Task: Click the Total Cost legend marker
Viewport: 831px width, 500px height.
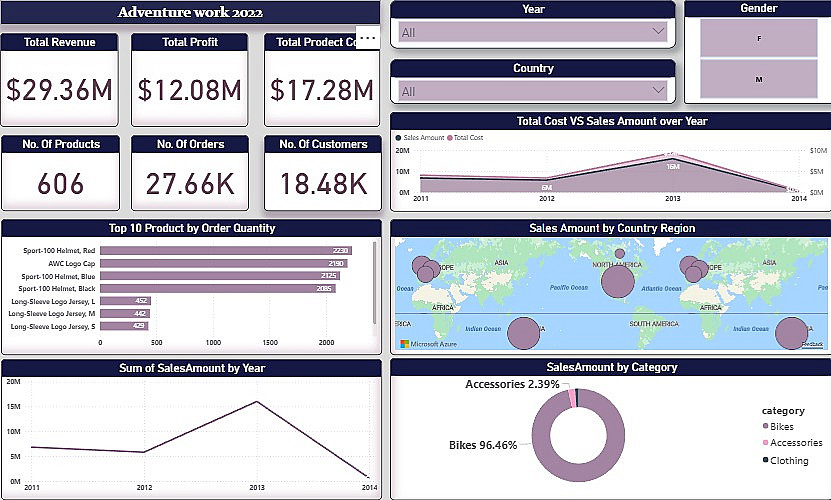Action: point(449,137)
